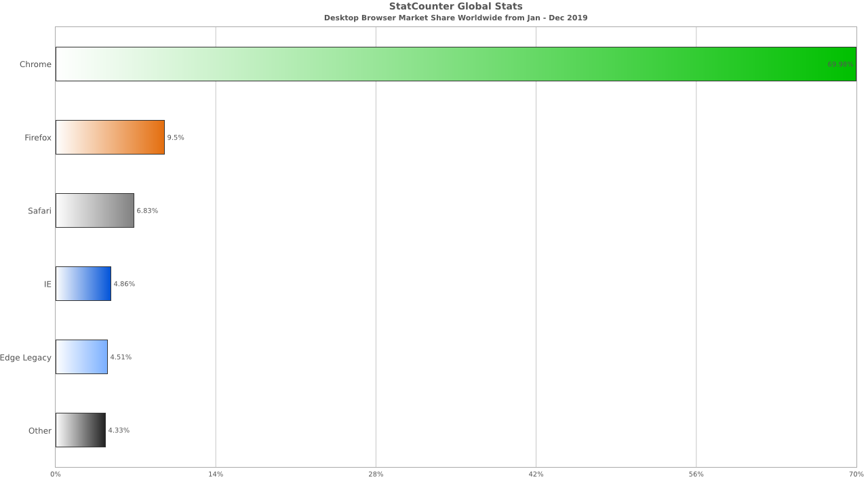Screen dimensions: 868x488
Task: Click the dark grey Other bar
Action: 81,430
